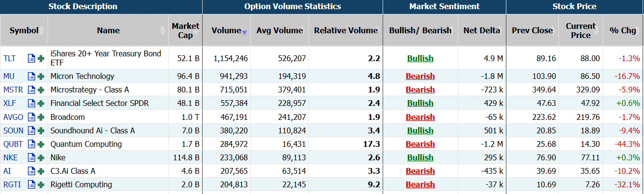The image size is (644, 194).
Task: Open the document icon for XLF
Action: [x=31, y=103]
